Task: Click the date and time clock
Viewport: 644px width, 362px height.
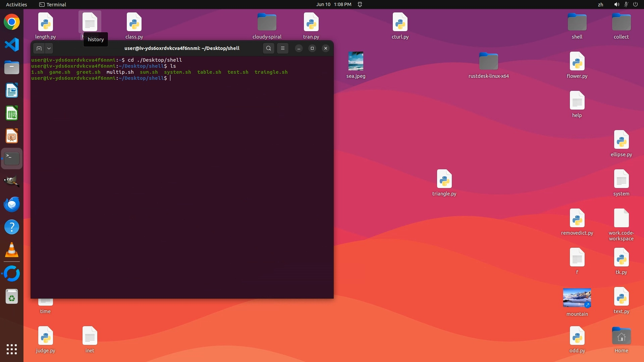Action: 333,4
